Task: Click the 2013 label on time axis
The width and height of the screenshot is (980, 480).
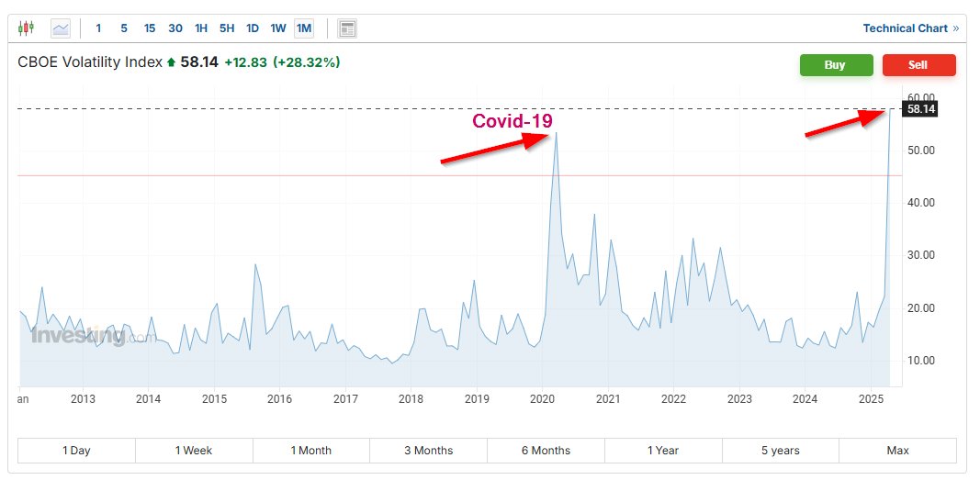Action: point(83,398)
